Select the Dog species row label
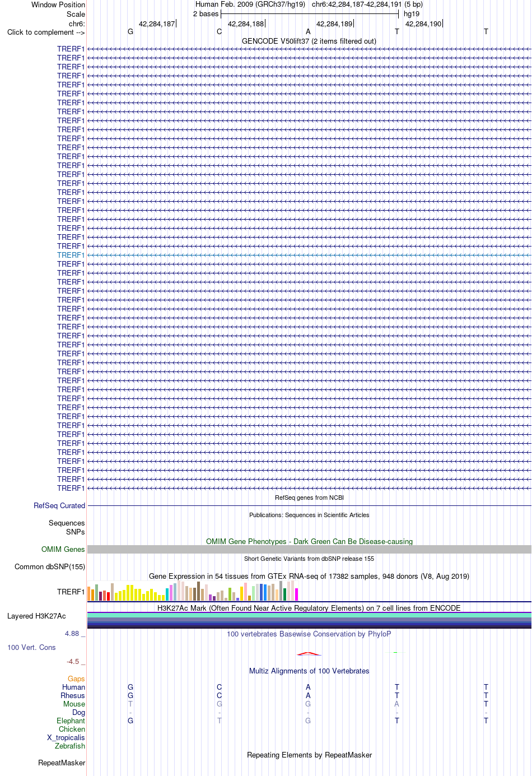 coord(79,712)
